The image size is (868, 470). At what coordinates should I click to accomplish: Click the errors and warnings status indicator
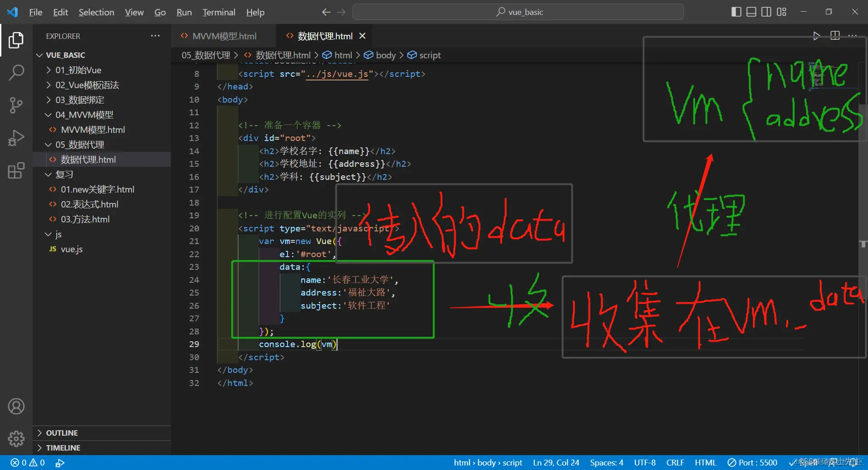28,463
